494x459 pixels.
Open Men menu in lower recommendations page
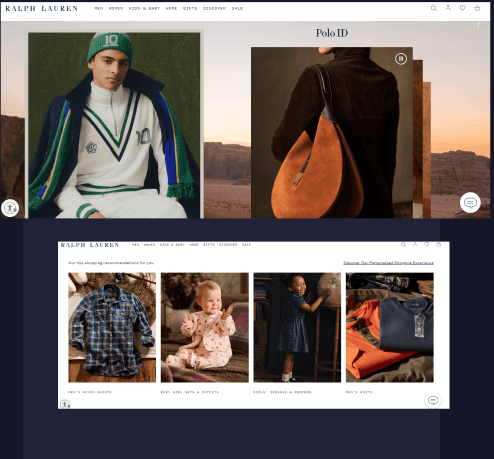135,245
